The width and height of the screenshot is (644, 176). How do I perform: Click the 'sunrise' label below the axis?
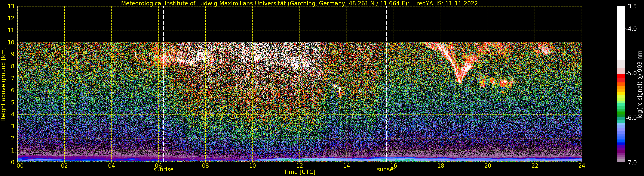163,170
